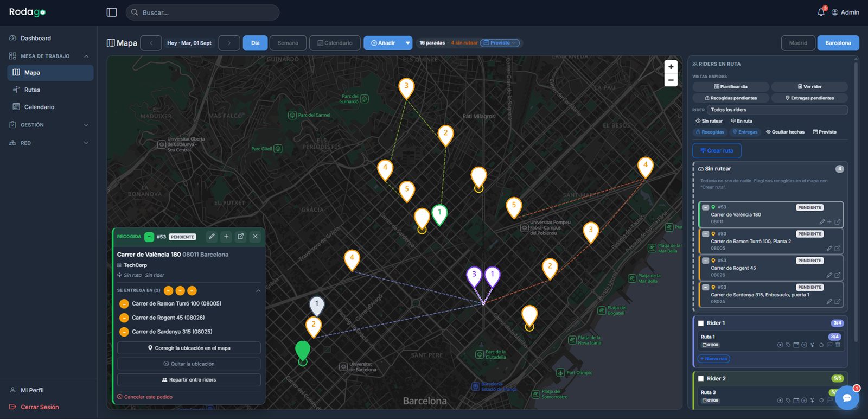
Task: Edit order #53 in the popup header
Action: tap(212, 237)
